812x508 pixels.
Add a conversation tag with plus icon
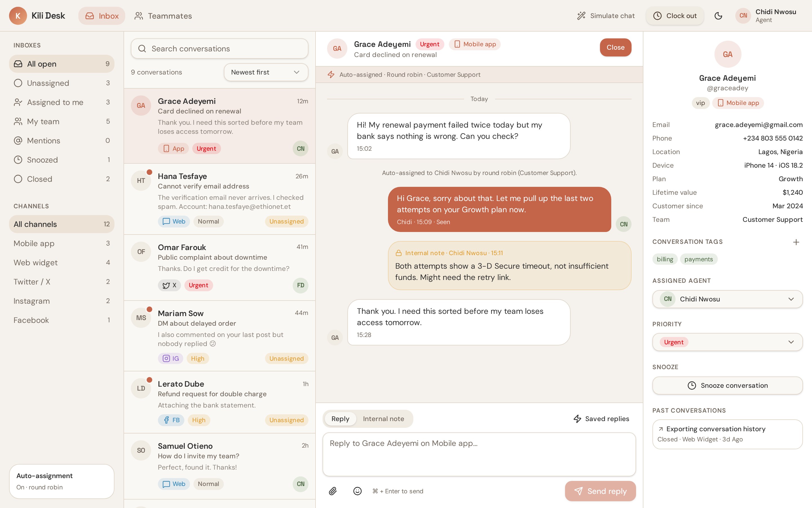pos(796,242)
